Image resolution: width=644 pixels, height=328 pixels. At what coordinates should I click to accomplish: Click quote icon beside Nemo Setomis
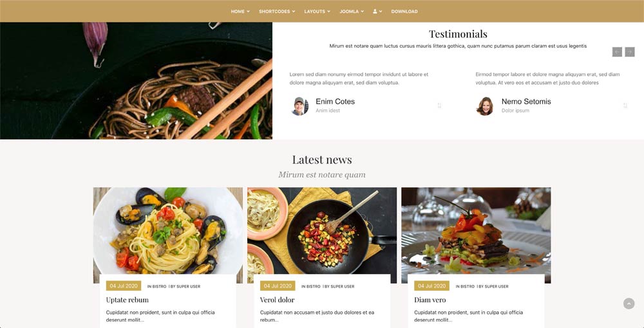click(625, 105)
